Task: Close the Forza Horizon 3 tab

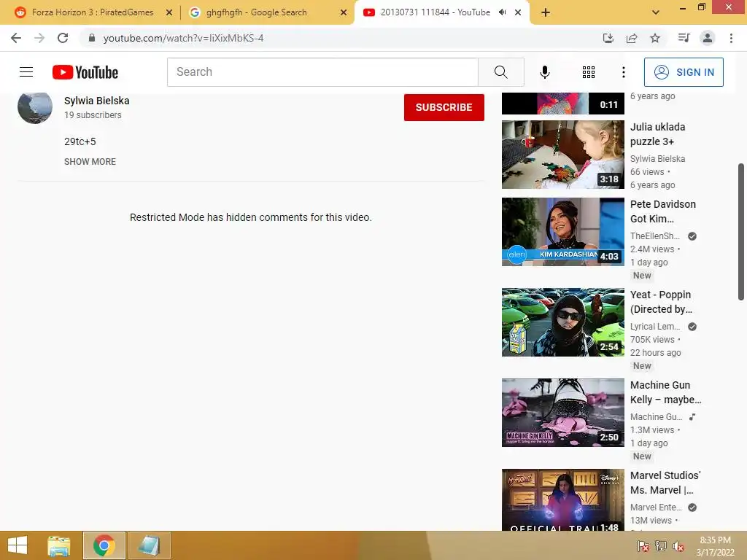Action: (x=169, y=12)
